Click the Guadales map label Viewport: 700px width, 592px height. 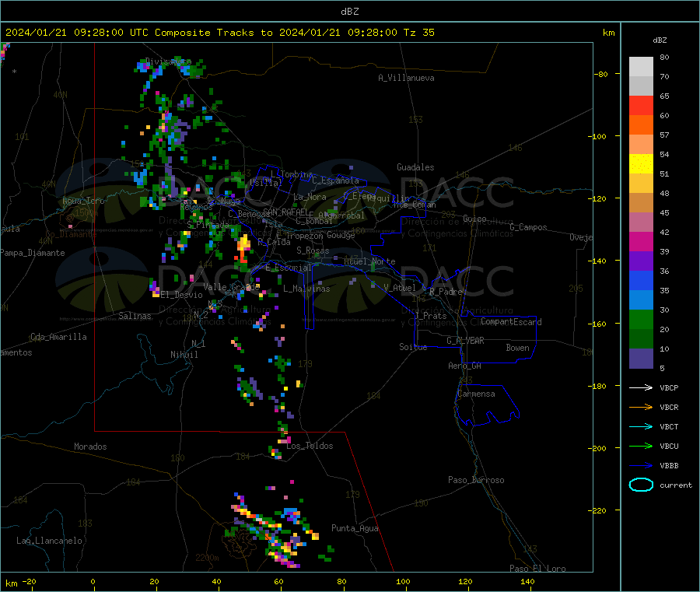click(415, 167)
